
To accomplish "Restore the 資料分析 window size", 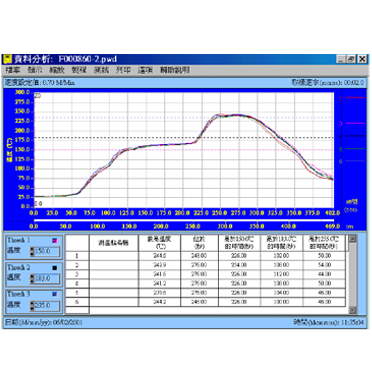I will [350, 59].
